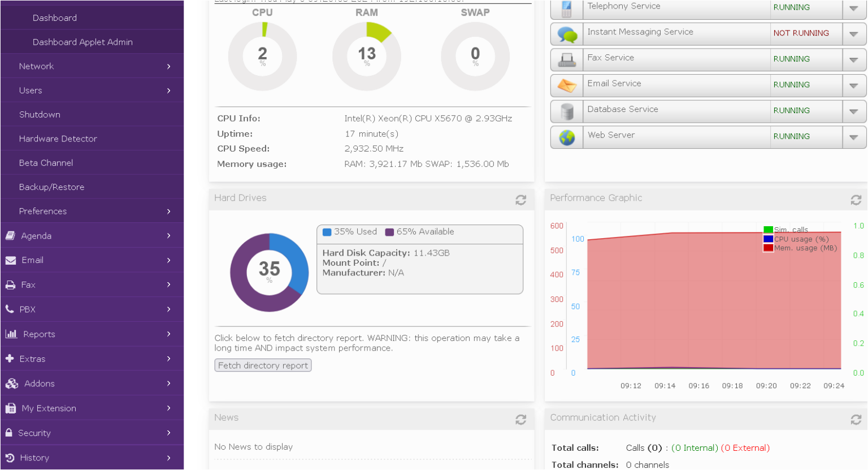Open the Instant Messaging Service dropdown arrow
The width and height of the screenshot is (868, 470).
(853, 34)
